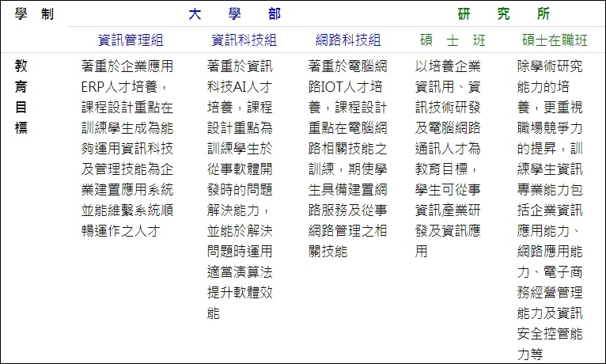This screenshot has width=606, height=364.
Task: Select the 碩士班 column header
Action: point(453,40)
